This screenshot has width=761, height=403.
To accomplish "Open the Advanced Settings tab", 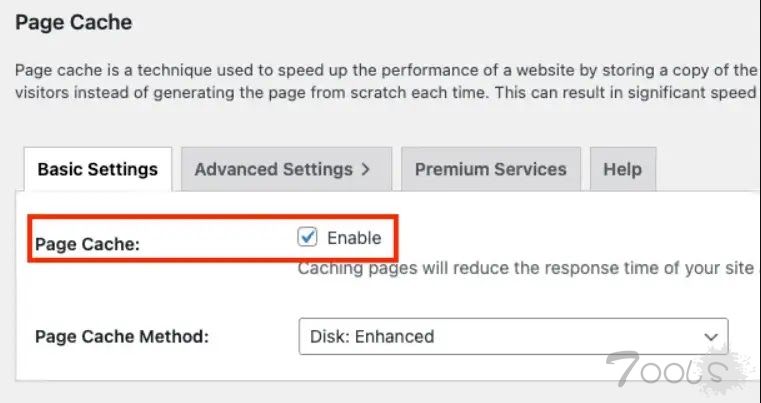I will point(273,169).
